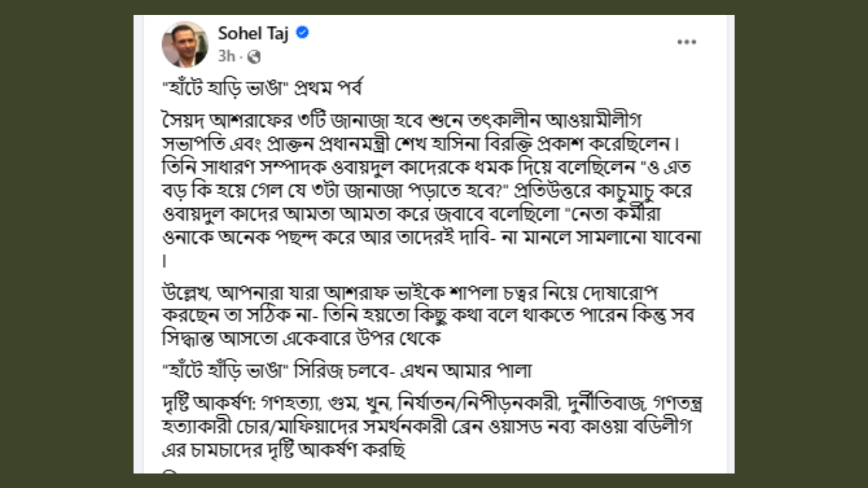
Task: Click the blue verified badge beside Sohel Taj
Action: (302, 33)
